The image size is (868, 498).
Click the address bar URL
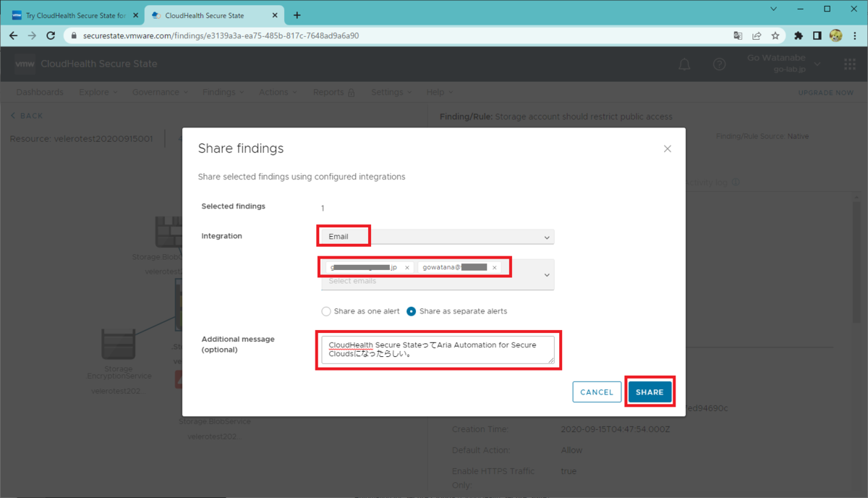click(221, 35)
